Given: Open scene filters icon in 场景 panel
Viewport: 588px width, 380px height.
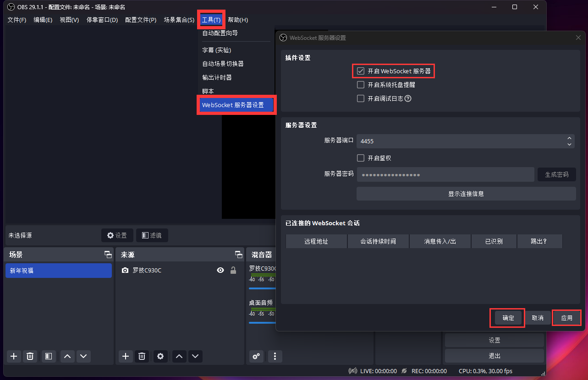Looking at the screenshot, I should [49, 356].
